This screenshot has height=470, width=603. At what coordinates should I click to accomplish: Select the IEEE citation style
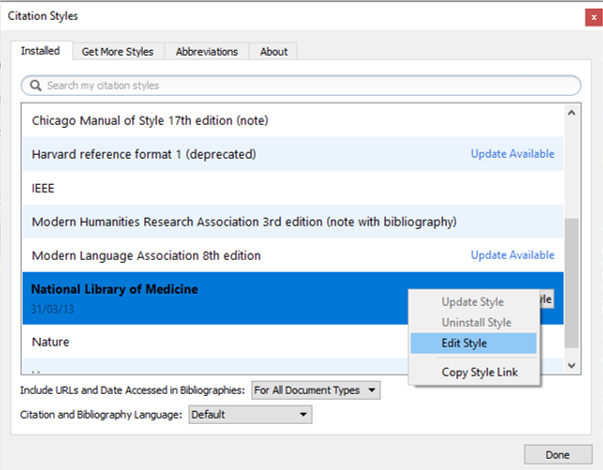pos(293,188)
